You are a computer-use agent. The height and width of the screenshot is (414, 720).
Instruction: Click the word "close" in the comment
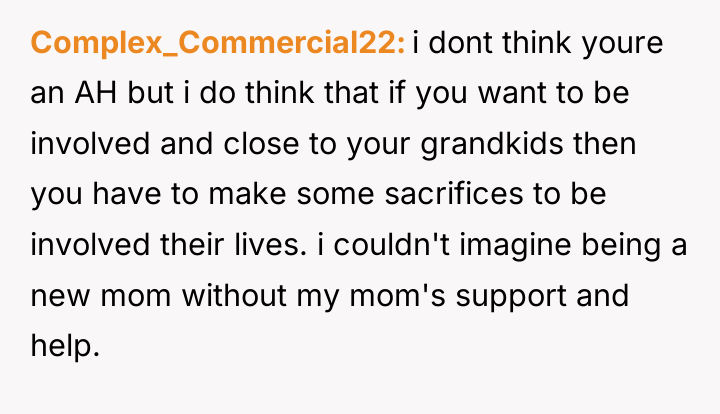(x=261, y=143)
